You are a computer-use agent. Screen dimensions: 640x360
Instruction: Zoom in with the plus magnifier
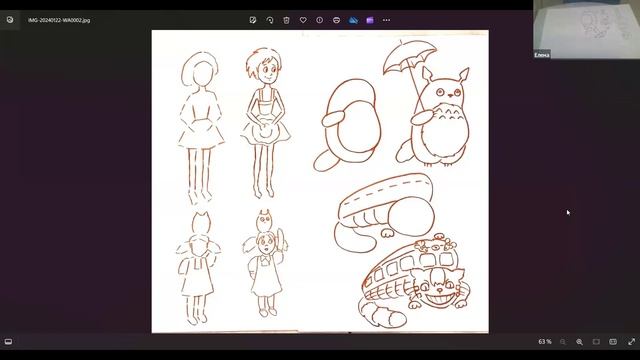tap(580, 342)
